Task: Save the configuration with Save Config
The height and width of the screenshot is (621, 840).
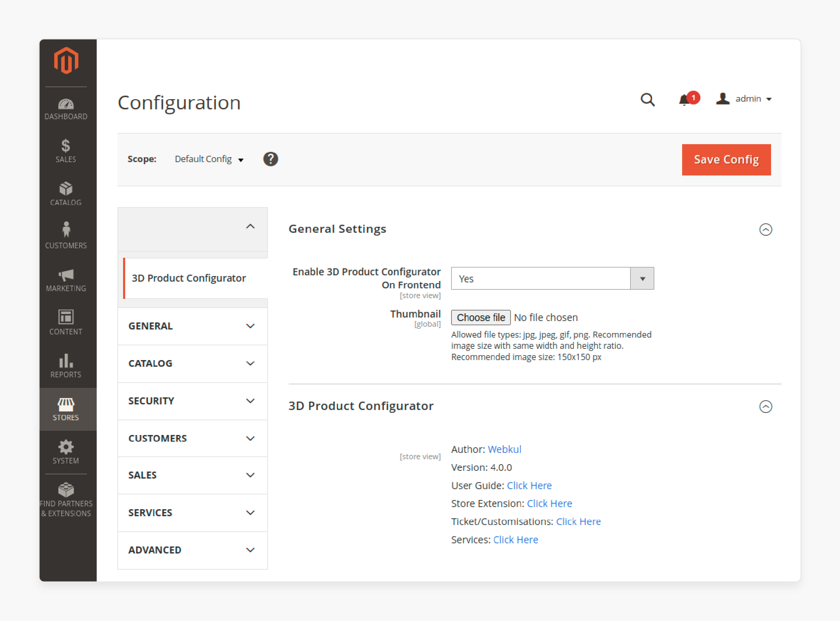Action: (x=726, y=159)
